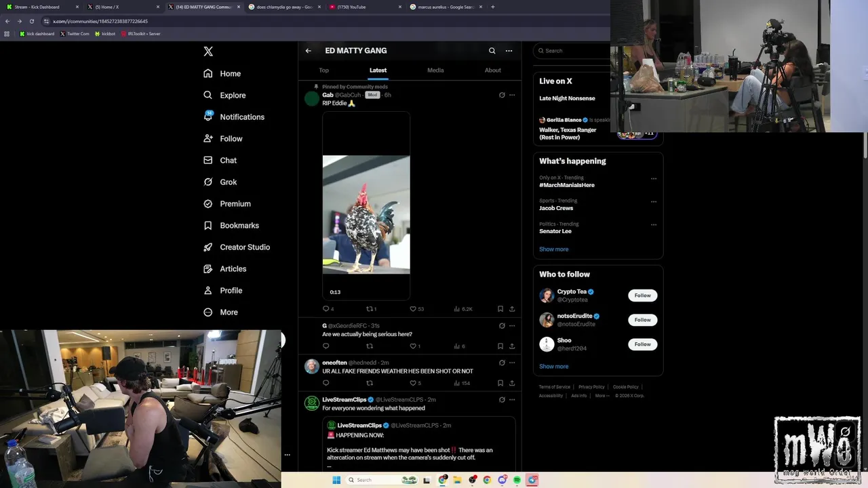Open Creator Studio
This screenshot has width=868, height=488.
point(236,247)
